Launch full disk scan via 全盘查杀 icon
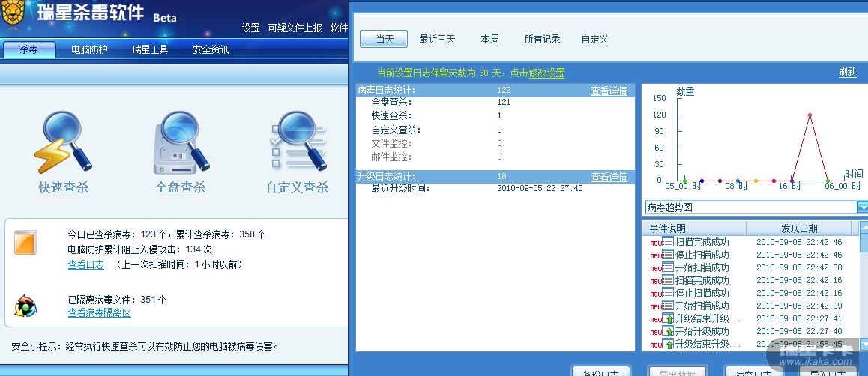868x376 pixels. tap(181, 142)
